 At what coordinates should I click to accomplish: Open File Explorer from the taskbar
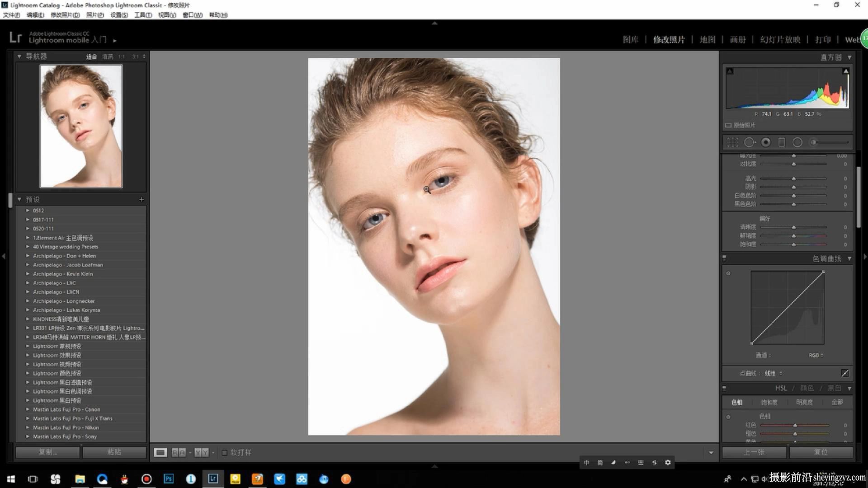[80, 479]
